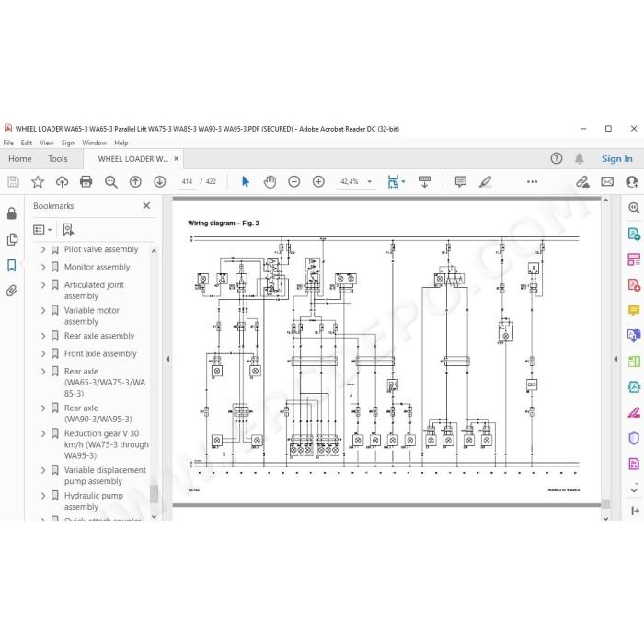Go to previous page arrow

[135, 181]
